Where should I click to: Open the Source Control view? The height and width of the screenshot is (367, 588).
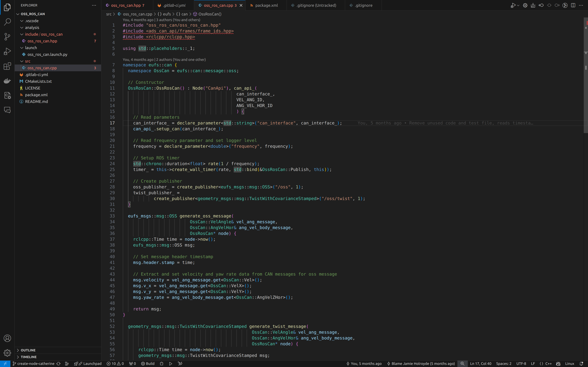(7, 37)
